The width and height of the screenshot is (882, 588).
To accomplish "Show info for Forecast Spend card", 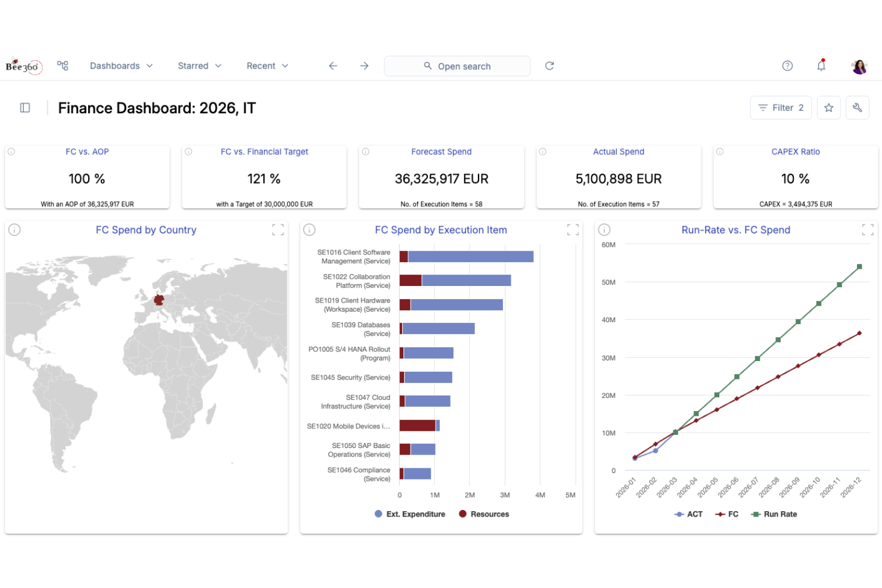I will tap(366, 152).
